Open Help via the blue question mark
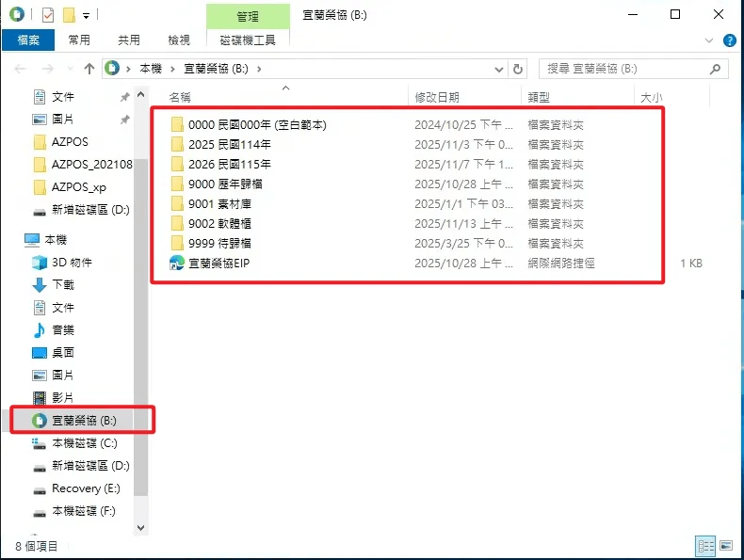Viewport: 744px width, 560px height. (x=729, y=40)
